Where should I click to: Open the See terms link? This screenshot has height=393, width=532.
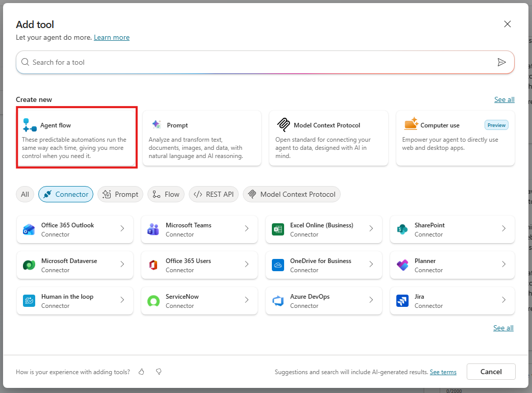point(443,372)
